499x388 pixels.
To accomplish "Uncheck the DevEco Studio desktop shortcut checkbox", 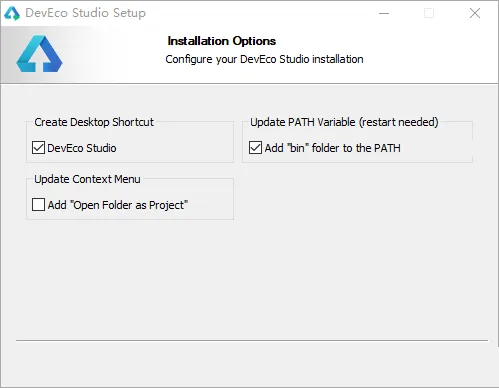I will click(x=38, y=148).
